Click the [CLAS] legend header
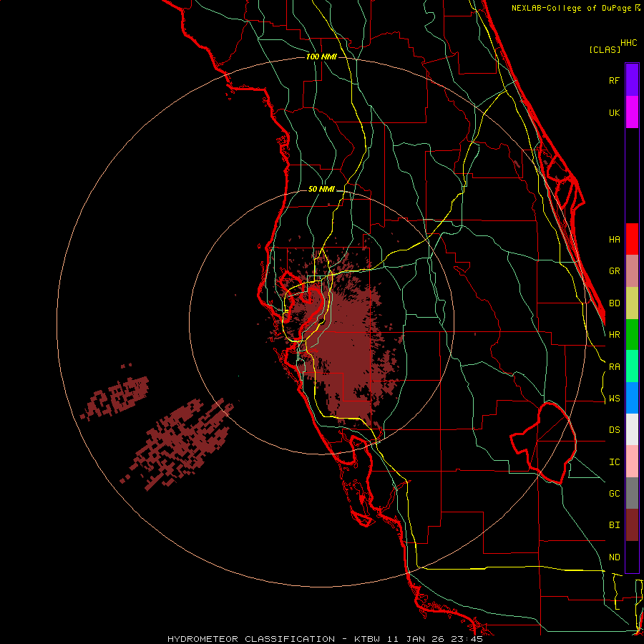Image resolution: width=644 pixels, height=644 pixels. coord(605,49)
